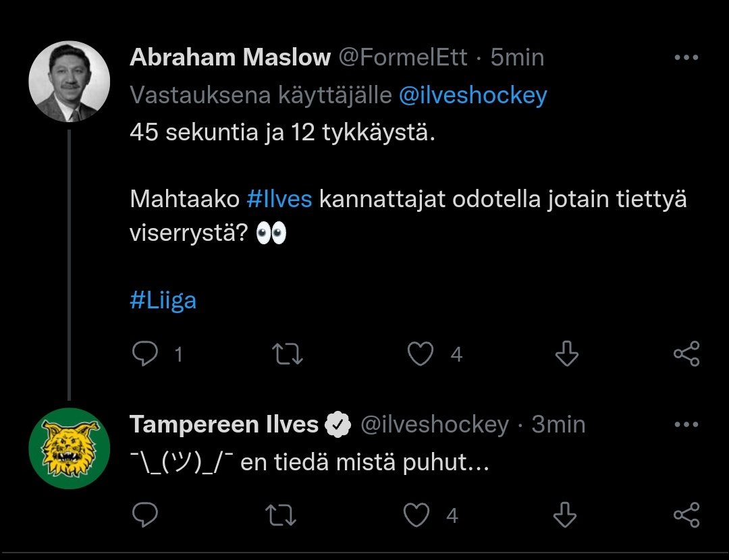Screen dimensions: 729x560
Task: Open Tampereen Ilves profile name
Action: pos(224,425)
